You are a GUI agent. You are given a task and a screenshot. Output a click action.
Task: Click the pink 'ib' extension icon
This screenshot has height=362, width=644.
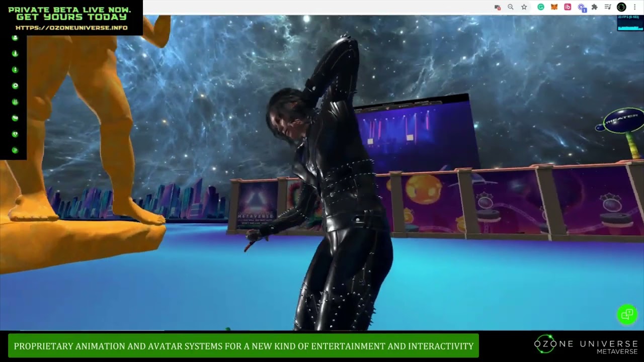(x=568, y=7)
